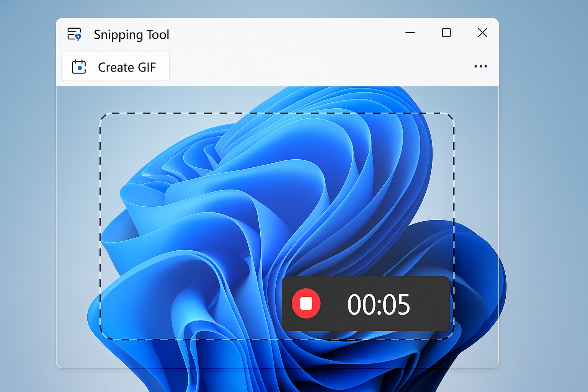Minimize the Snipping Tool window
This screenshot has width=588, height=392.
(x=410, y=33)
